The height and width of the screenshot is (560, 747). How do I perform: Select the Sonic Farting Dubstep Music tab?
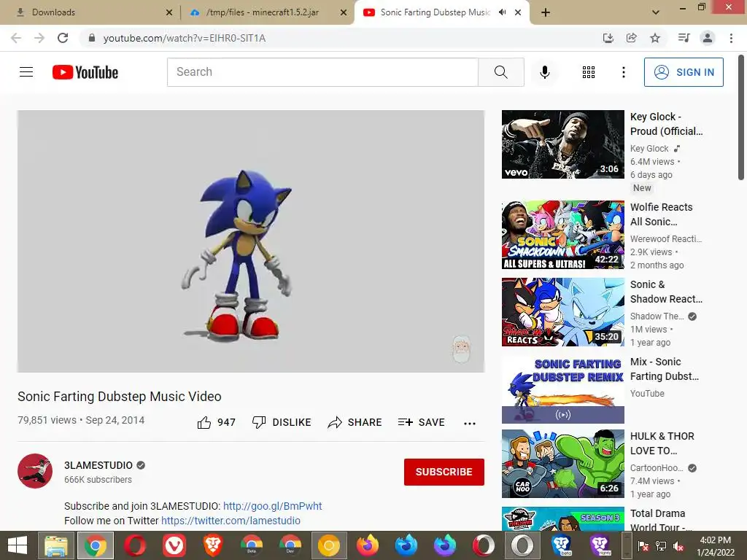[x=435, y=12]
